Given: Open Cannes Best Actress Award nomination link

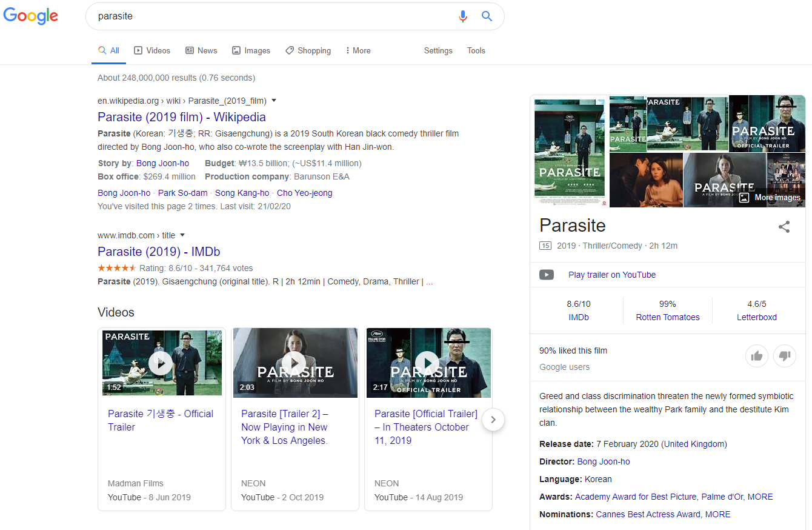Looking at the screenshot, I should pyautogui.click(x=648, y=514).
